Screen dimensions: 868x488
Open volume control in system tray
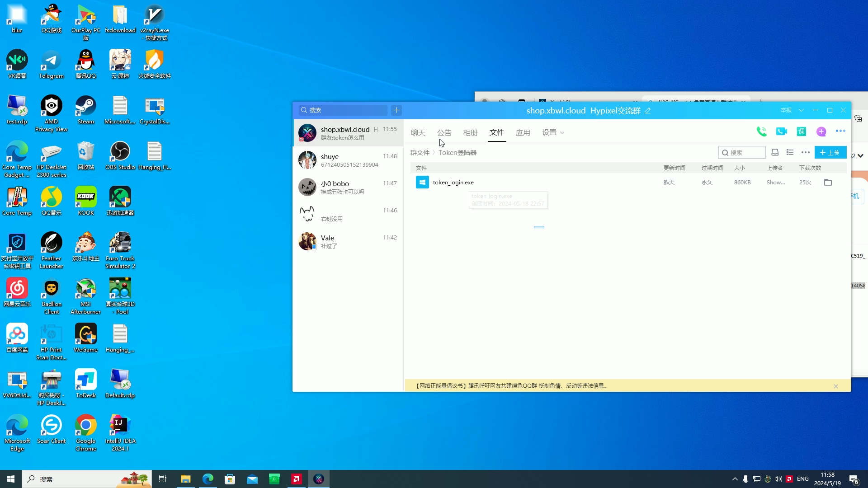click(778, 479)
